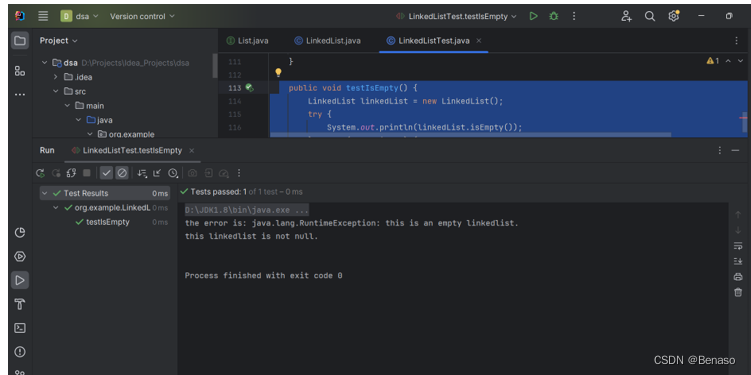Switch to the LinkedList.java tab

click(x=328, y=41)
